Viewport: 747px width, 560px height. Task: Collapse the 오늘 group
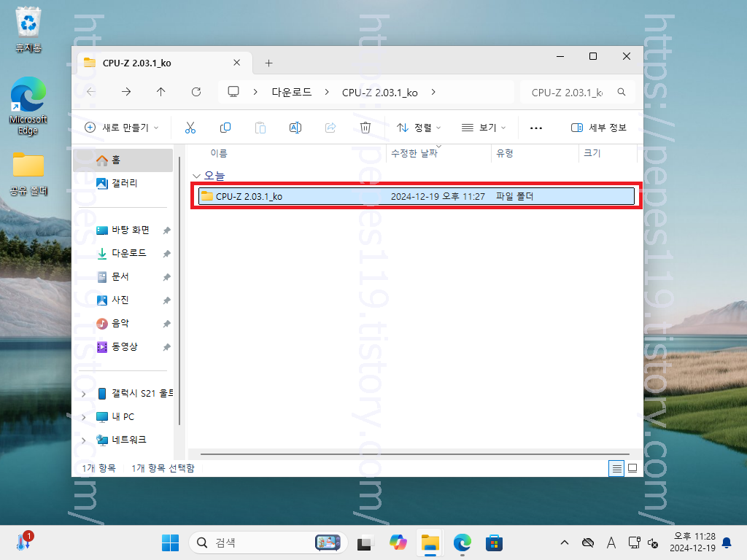coord(196,176)
